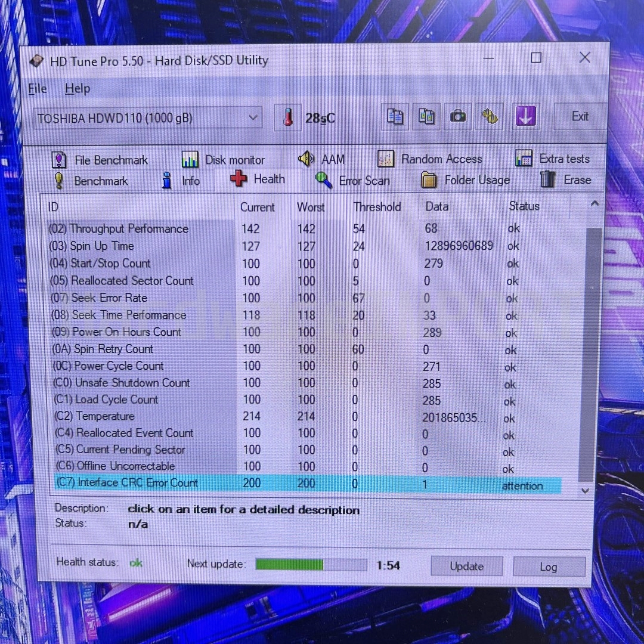The width and height of the screenshot is (644, 644).
Task: Switch to the Benchmark tab
Action: [x=92, y=181]
